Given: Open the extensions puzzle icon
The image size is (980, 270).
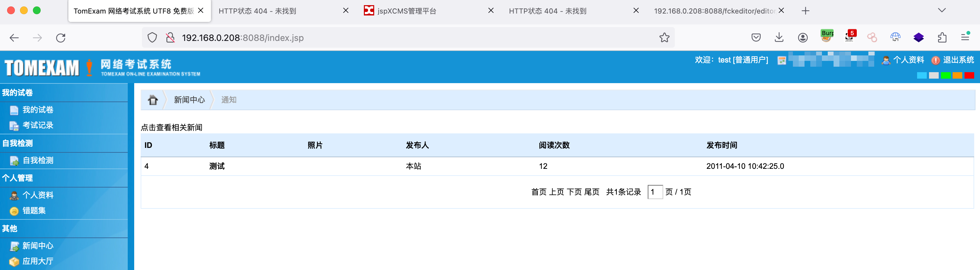Looking at the screenshot, I should click(942, 37).
